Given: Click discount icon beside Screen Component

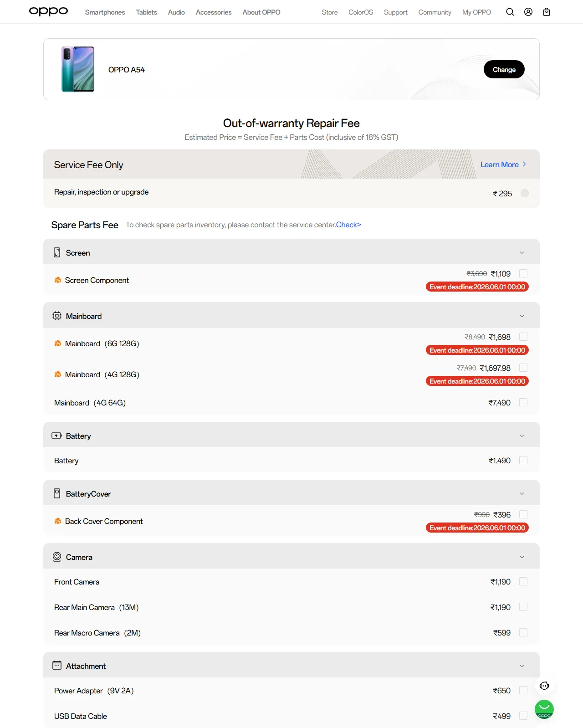Looking at the screenshot, I should (x=58, y=280).
